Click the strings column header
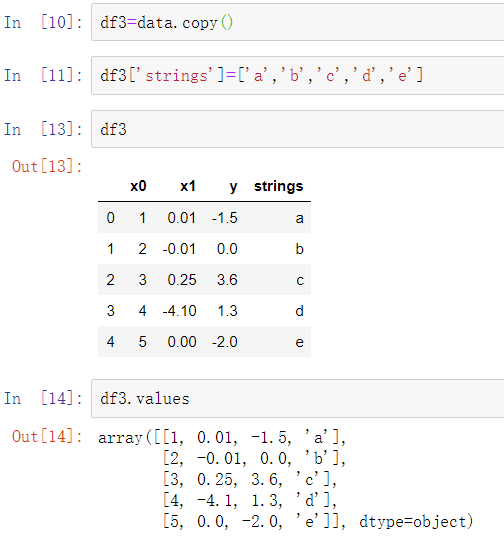 click(279, 187)
